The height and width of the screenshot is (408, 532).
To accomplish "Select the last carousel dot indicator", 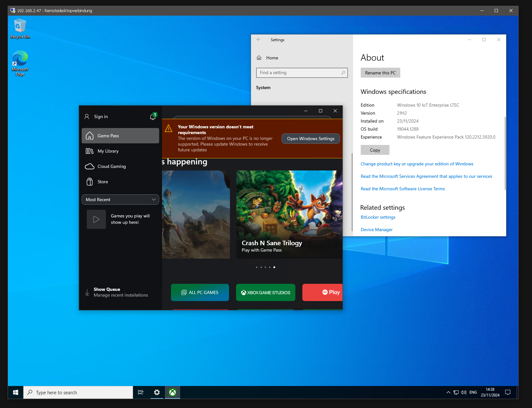I will [x=274, y=267].
